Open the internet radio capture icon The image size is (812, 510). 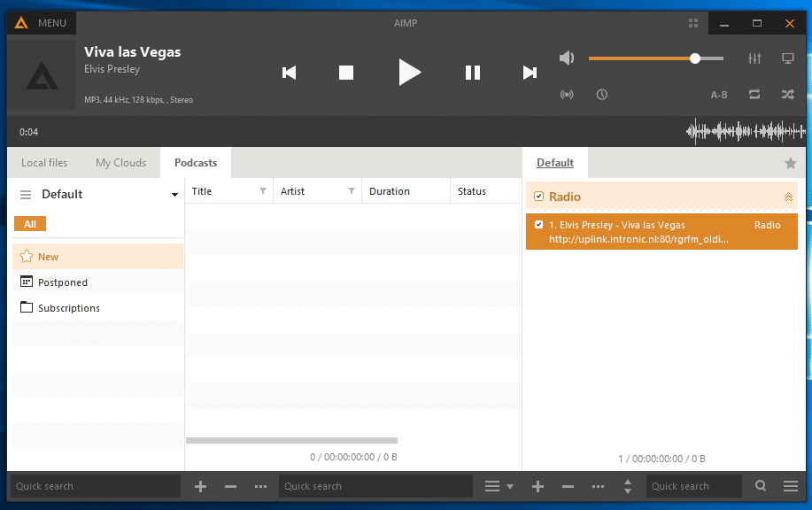click(567, 94)
